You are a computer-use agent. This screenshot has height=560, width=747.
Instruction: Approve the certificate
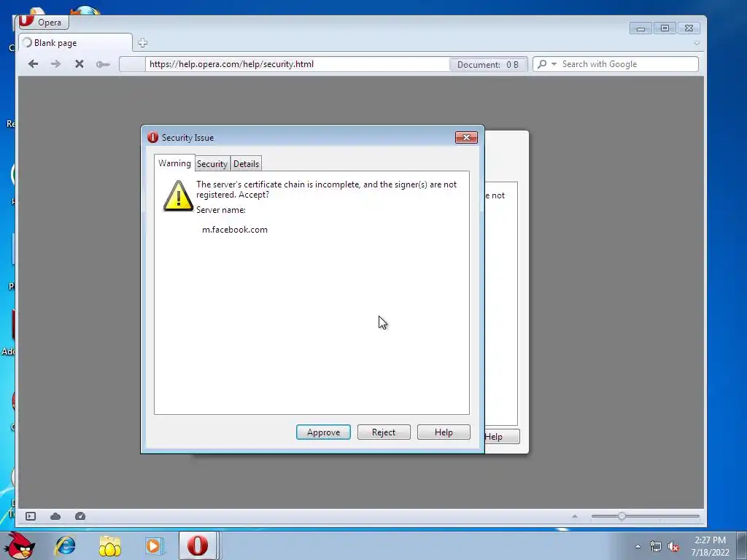[x=323, y=432]
